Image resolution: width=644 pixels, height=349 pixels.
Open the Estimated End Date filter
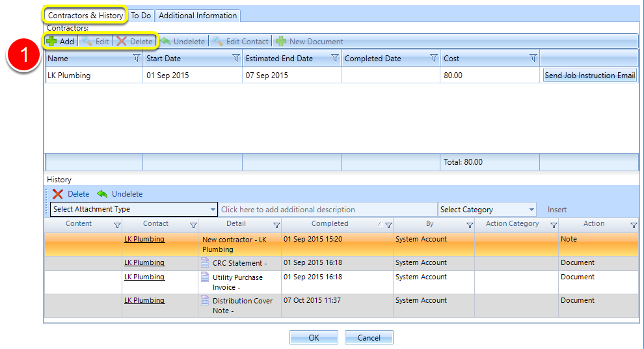click(x=335, y=58)
